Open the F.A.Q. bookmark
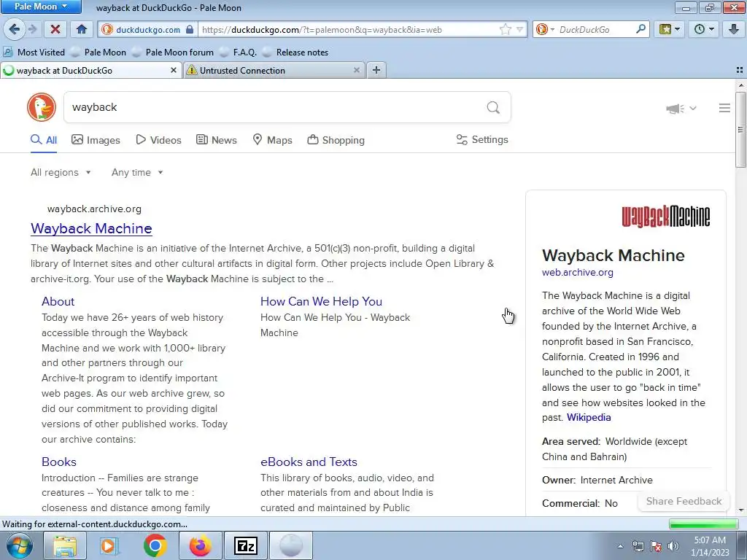 tap(238, 52)
